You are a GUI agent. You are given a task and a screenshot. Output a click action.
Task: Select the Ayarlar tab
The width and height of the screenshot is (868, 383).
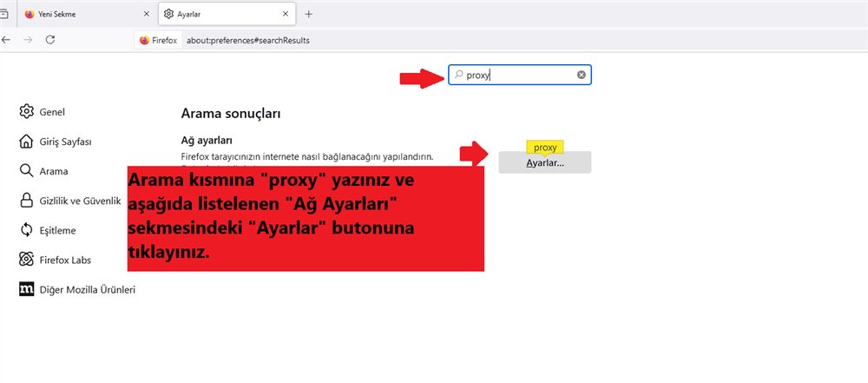pyautogui.click(x=227, y=15)
